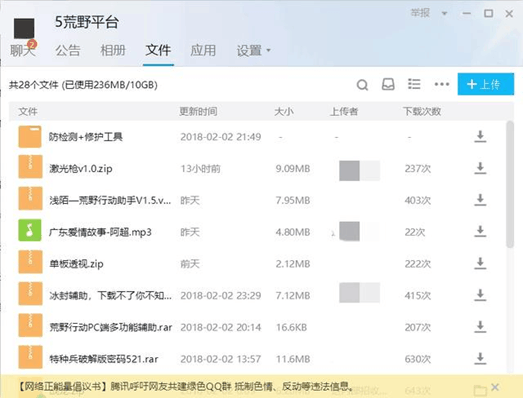
Task: Expand the dropdown arrow beside 举报
Action: (x=444, y=14)
